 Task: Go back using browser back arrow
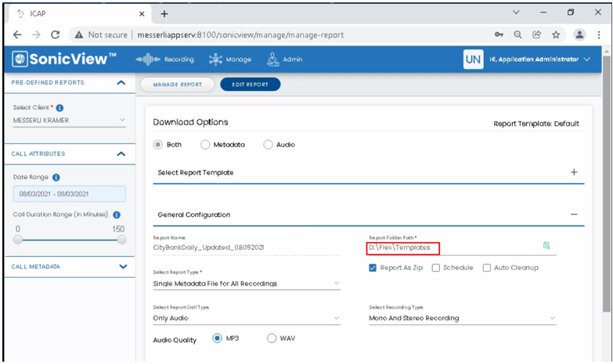point(17,34)
